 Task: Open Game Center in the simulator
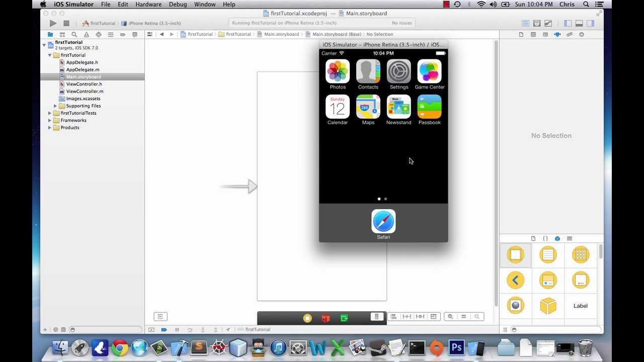[x=429, y=71]
